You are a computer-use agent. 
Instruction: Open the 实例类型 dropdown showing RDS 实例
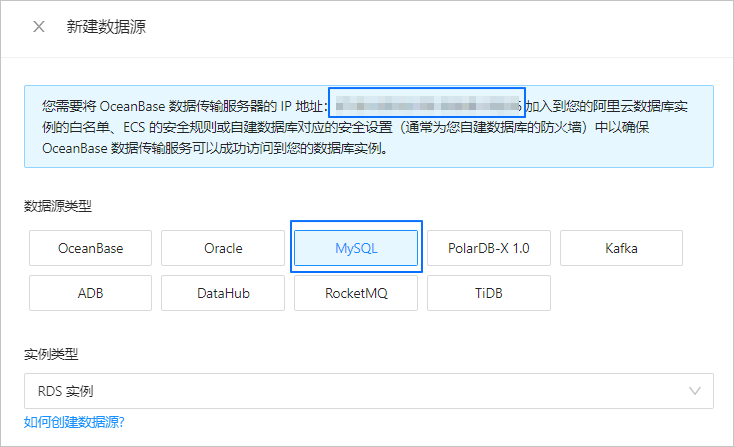click(369, 391)
